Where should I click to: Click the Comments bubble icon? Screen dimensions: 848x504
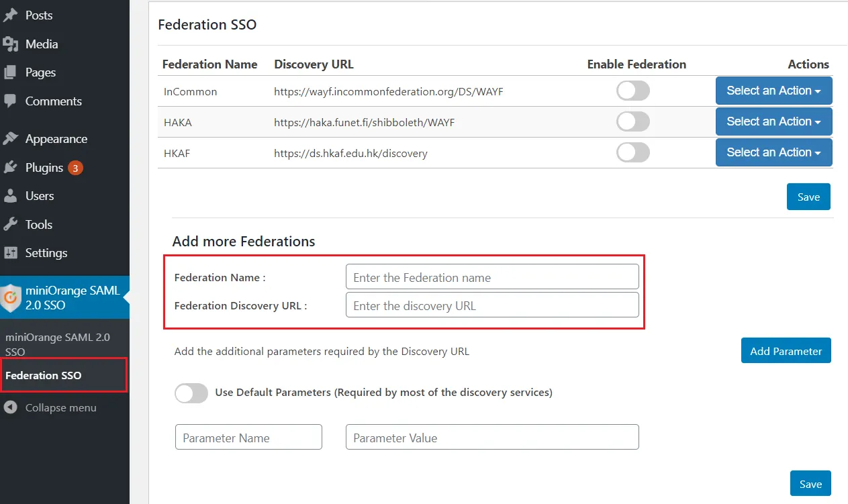point(10,101)
